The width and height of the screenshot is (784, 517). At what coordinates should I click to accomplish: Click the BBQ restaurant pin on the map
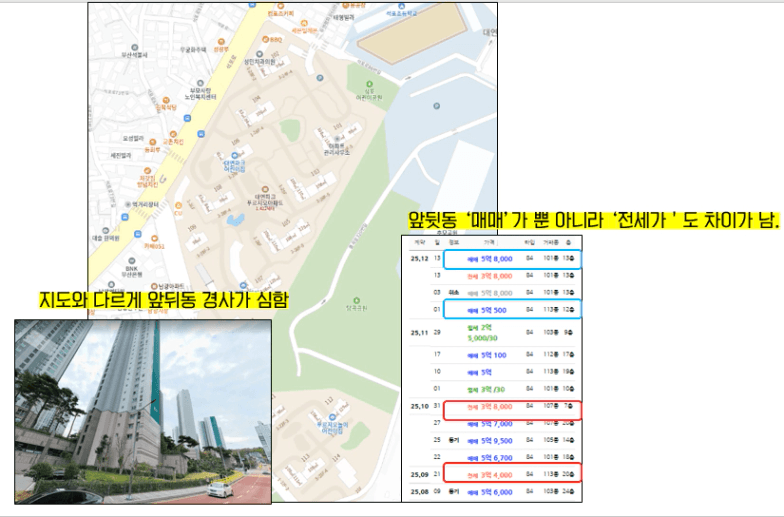tap(266, 39)
